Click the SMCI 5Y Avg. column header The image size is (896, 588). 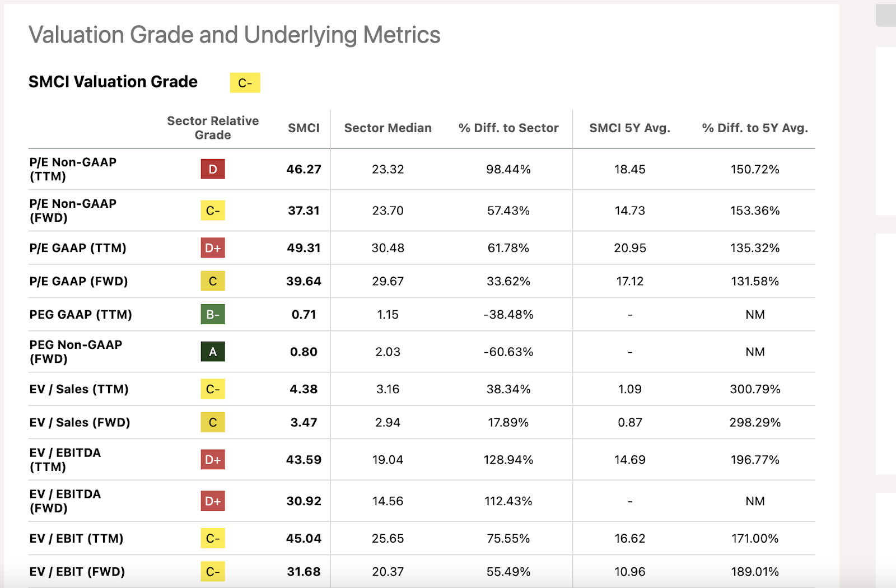pos(629,128)
